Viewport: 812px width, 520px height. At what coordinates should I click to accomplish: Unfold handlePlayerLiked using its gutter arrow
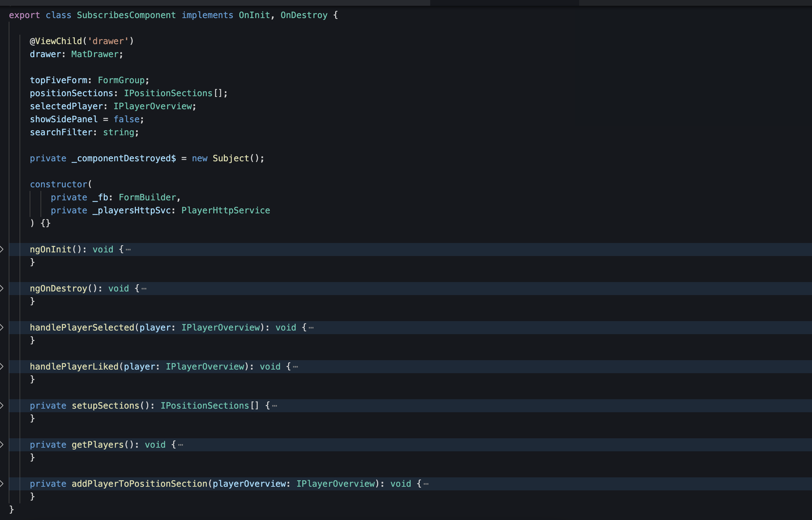pos(2,366)
